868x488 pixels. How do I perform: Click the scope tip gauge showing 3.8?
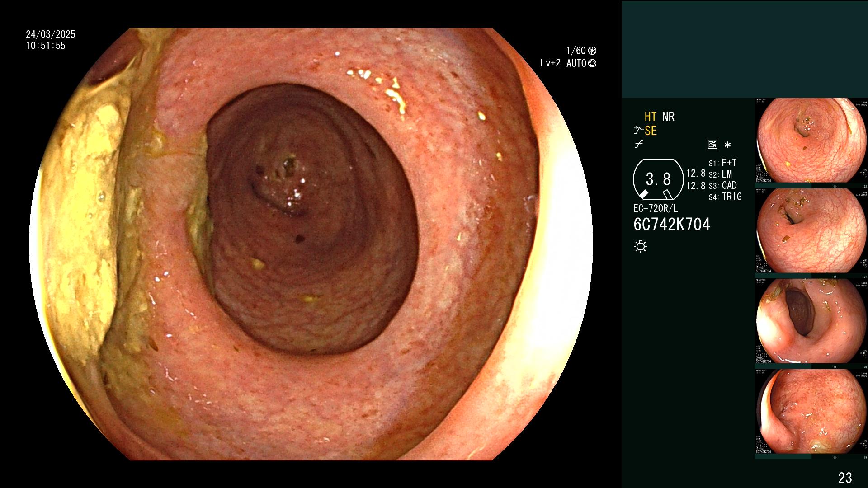pyautogui.click(x=658, y=179)
